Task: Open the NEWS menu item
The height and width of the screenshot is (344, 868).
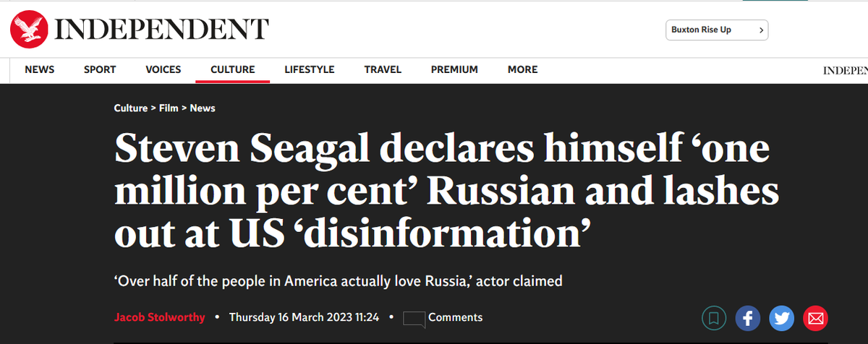Action: pyautogui.click(x=39, y=69)
